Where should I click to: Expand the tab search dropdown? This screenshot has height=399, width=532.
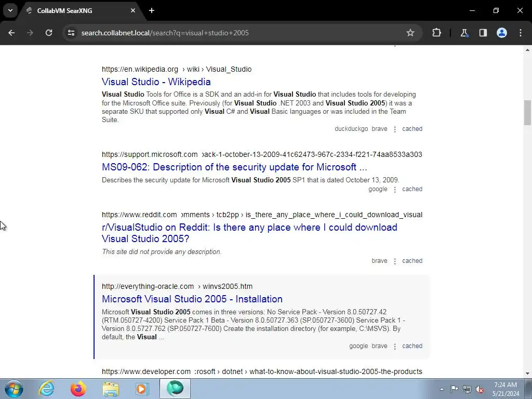pos(10,10)
